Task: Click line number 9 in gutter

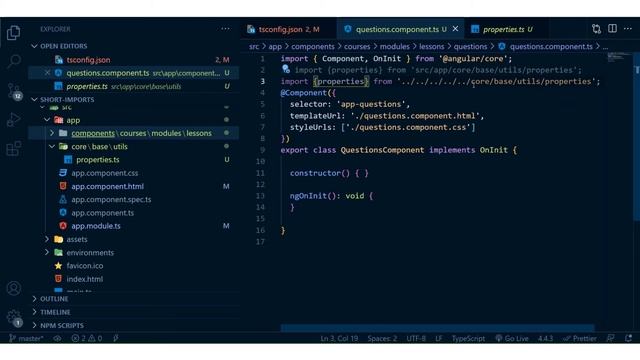Action: coord(262,150)
